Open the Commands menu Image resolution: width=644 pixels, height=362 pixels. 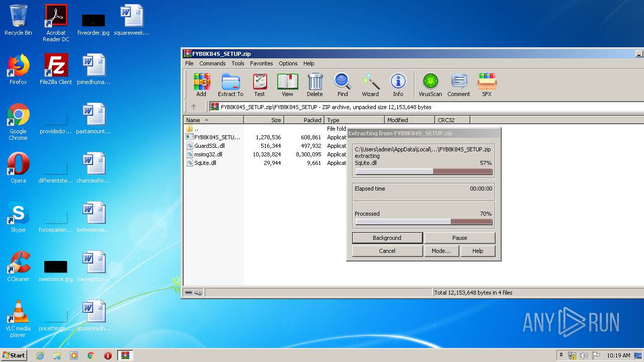click(212, 63)
